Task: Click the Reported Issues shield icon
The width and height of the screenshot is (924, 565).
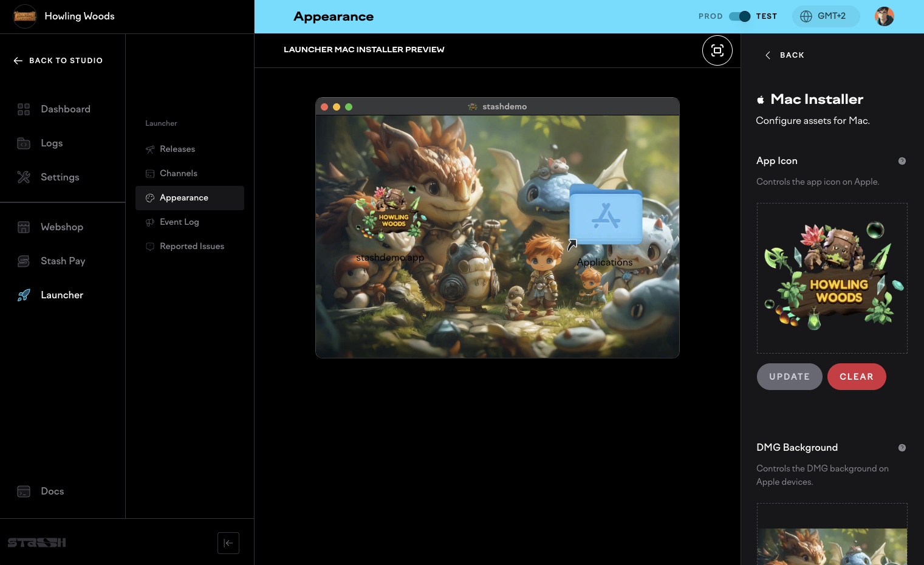Action: (150, 247)
